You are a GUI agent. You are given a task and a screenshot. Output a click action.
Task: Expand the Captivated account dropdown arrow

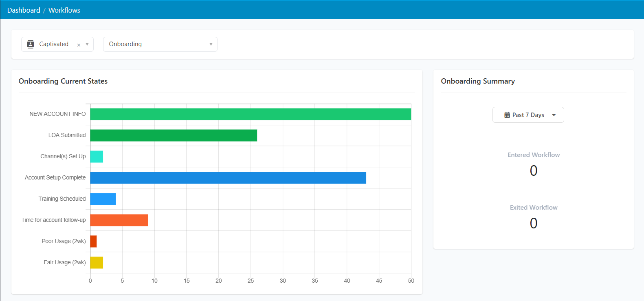coord(87,44)
